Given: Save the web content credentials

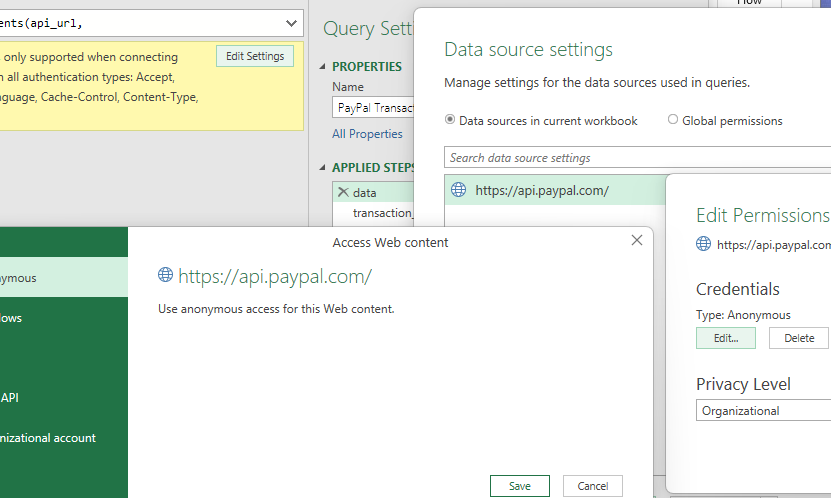Looking at the screenshot, I should tap(520, 486).
